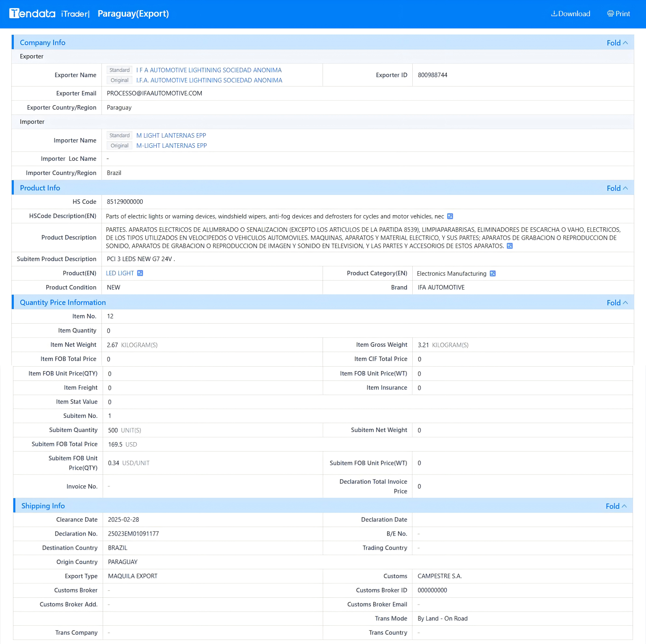
Task: Click translate icon next to Electronics Manufacturing
Action: click(x=493, y=274)
